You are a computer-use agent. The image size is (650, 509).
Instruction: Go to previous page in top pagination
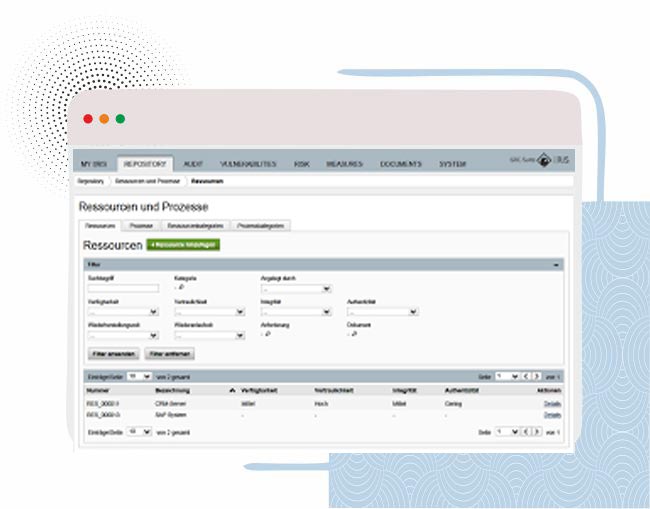click(526, 376)
